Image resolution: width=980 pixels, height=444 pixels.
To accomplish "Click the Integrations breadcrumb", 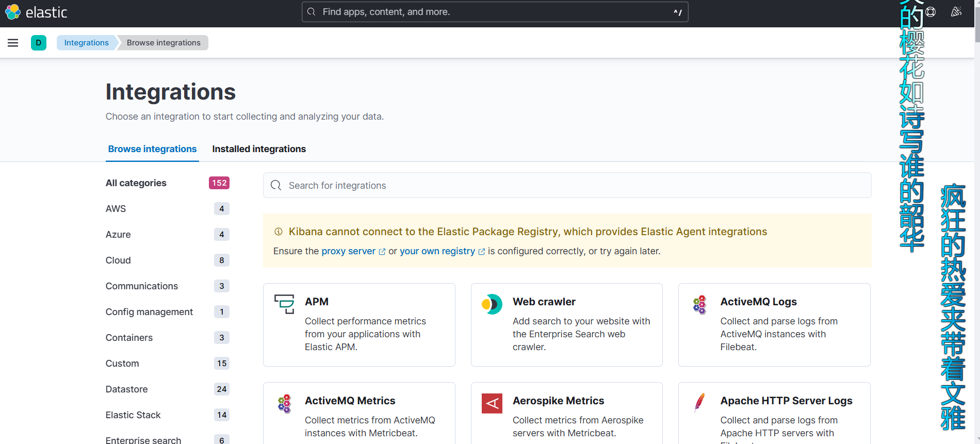I will coord(86,43).
